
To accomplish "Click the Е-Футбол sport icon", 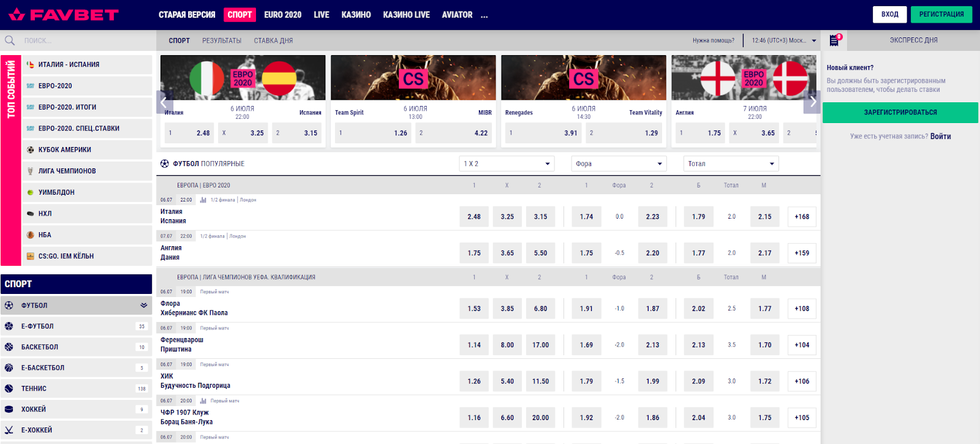I will [9, 326].
